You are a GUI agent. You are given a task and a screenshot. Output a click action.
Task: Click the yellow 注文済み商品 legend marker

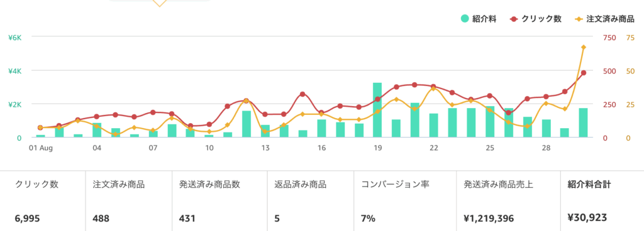579,19
